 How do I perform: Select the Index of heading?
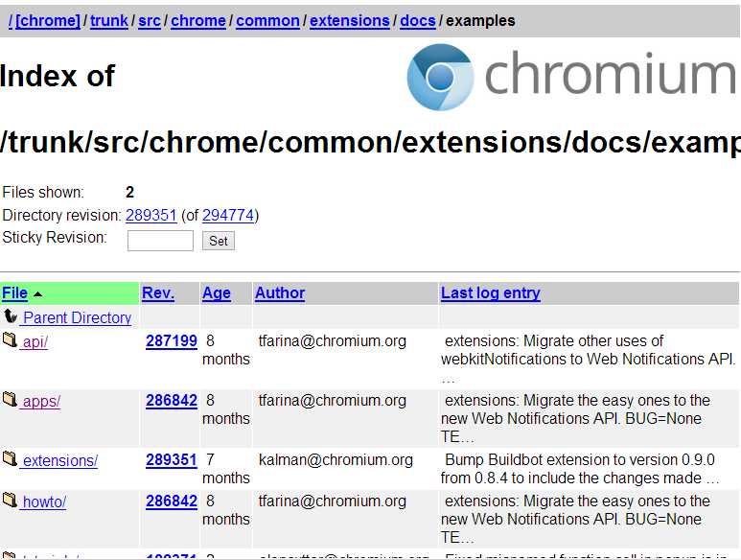click(x=58, y=76)
